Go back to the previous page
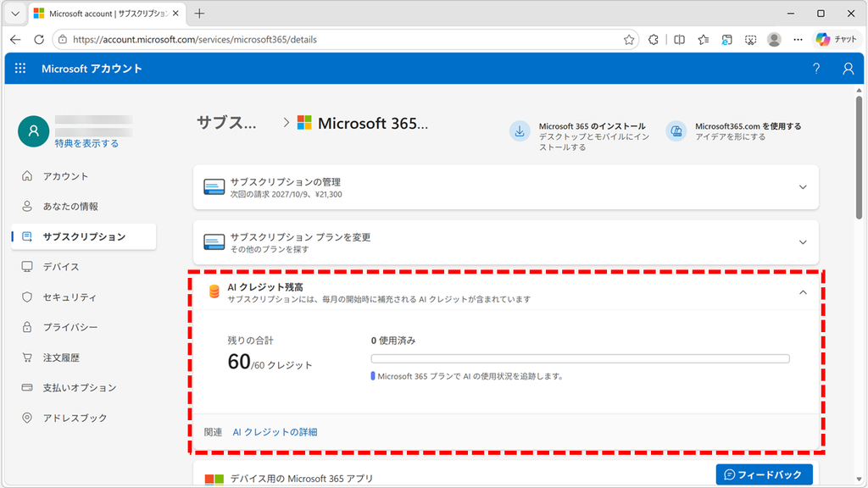 pyautogui.click(x=15, y=39)
